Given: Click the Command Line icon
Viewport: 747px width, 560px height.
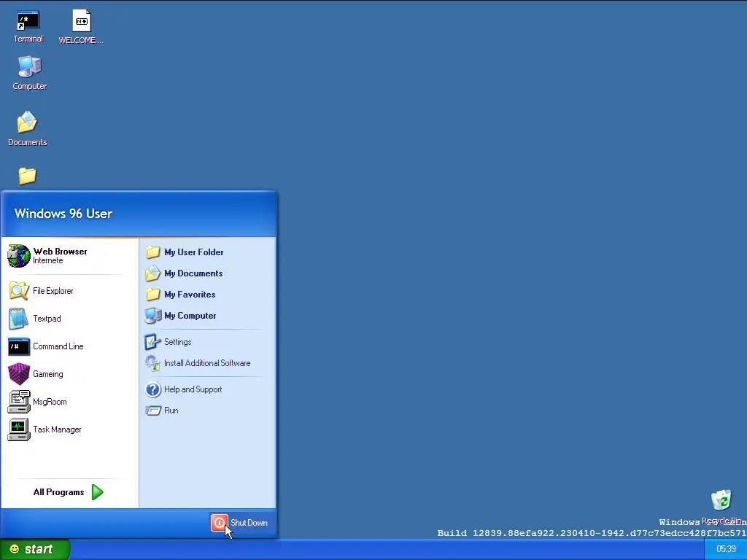Looking at the screenshot, I should pos(19,346).
